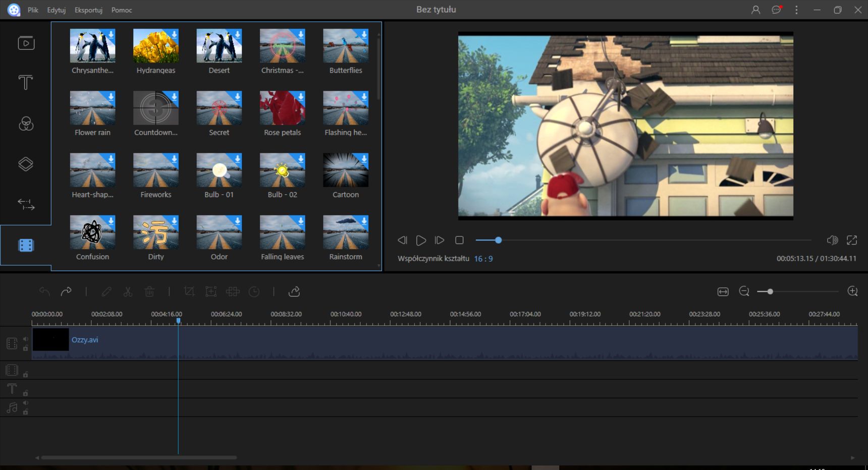This screenshot has height=470, width=868.
Task: Mute the Ozzy.avi video track
Action: [25, 339]
